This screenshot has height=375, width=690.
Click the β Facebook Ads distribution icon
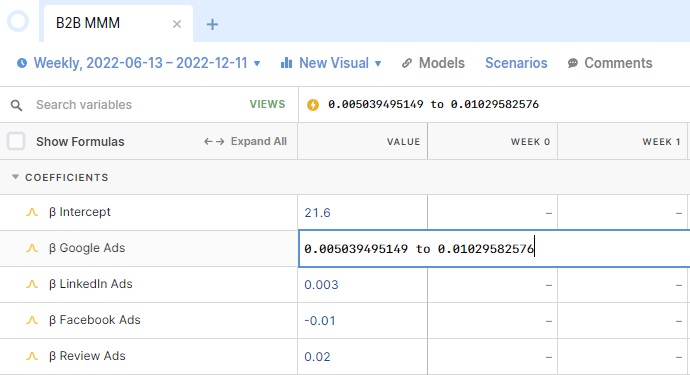[x=32, y=320]
